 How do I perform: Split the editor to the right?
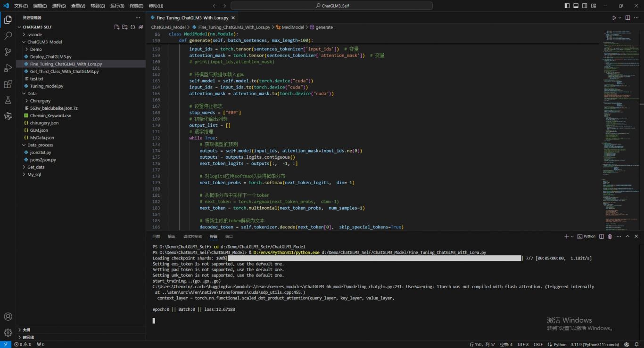627,18
